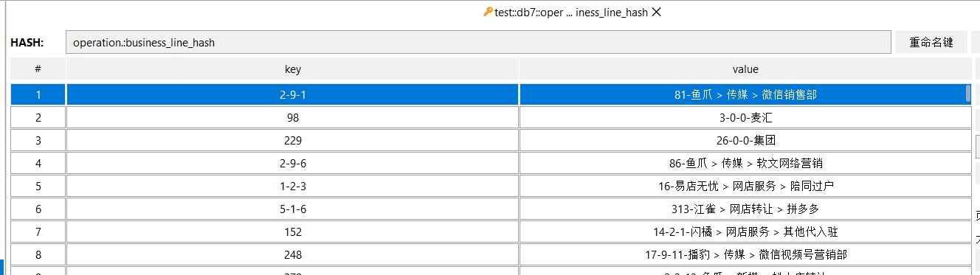Click the HASH: label
The image size is (980, 275).
pos(27,43)
